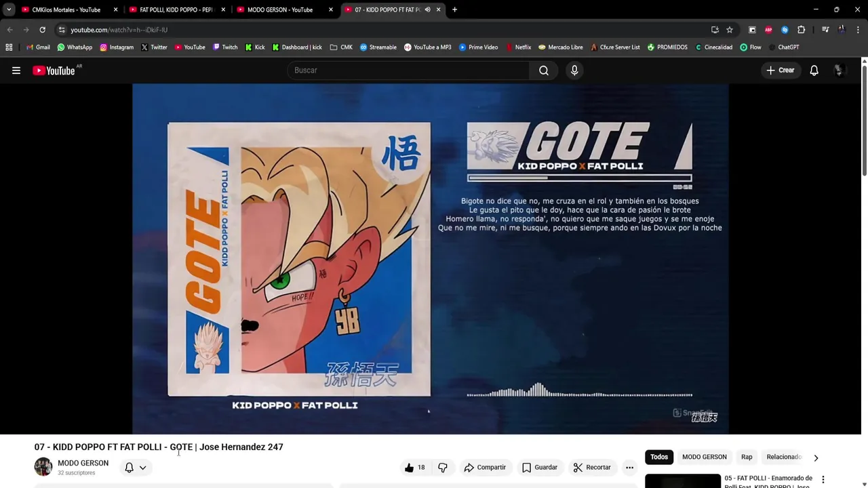Open the Kick bookmark

(x=255, y=47)
